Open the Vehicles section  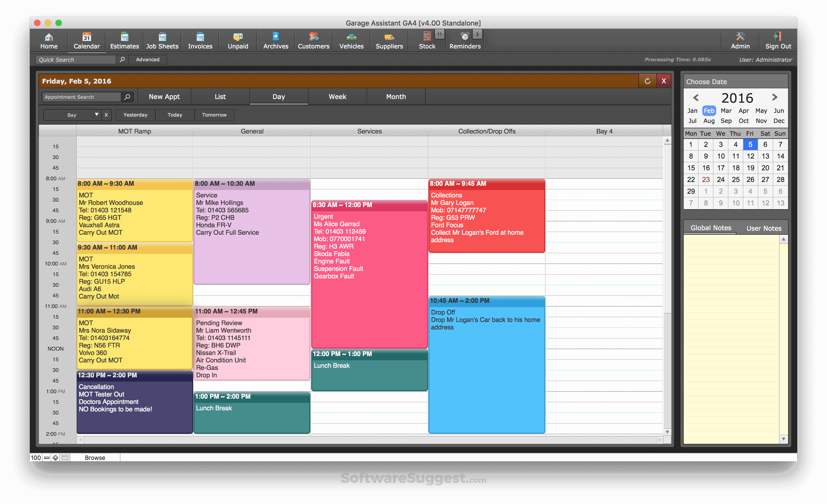[x=351, y=40]
